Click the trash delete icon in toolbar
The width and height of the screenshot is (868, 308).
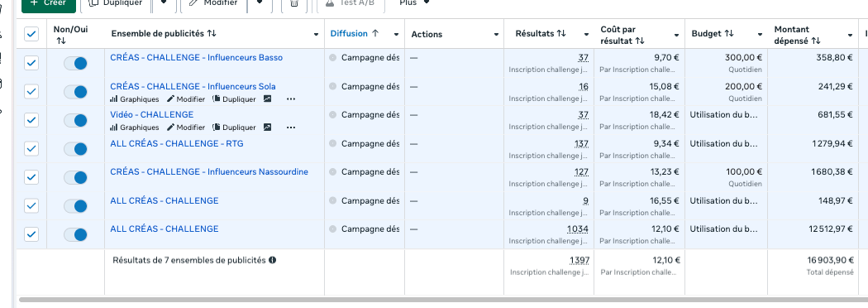coord(294,4)
